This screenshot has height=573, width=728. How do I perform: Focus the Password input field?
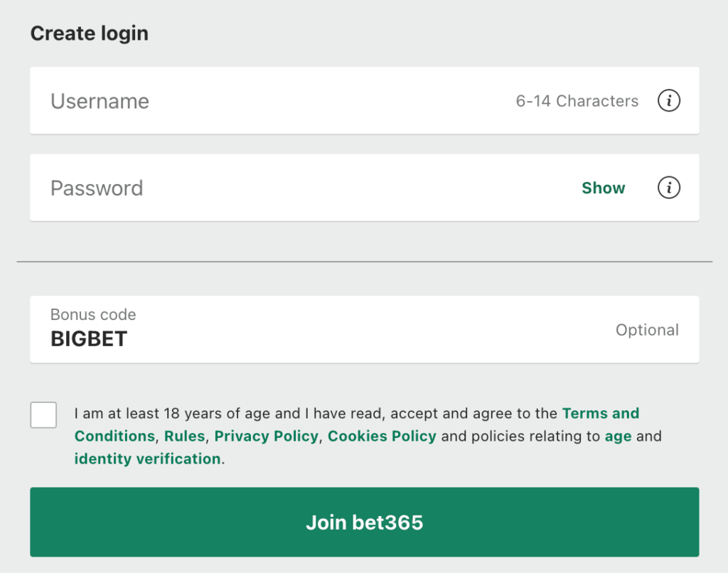coord(213,188)
